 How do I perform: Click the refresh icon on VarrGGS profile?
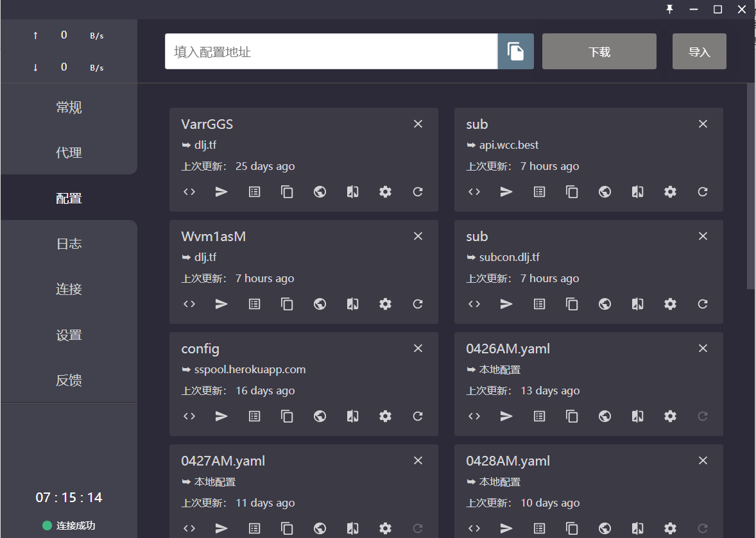pos(418,192)
